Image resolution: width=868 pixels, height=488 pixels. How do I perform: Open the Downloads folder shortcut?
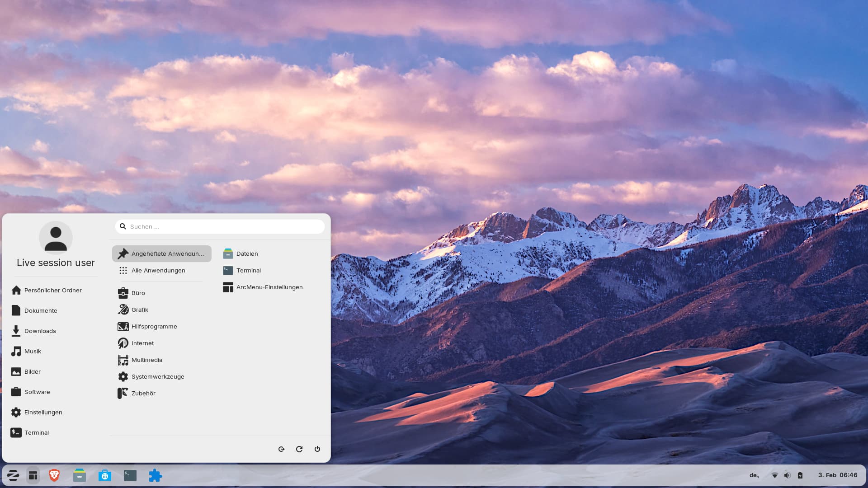[x=40, y=331]
